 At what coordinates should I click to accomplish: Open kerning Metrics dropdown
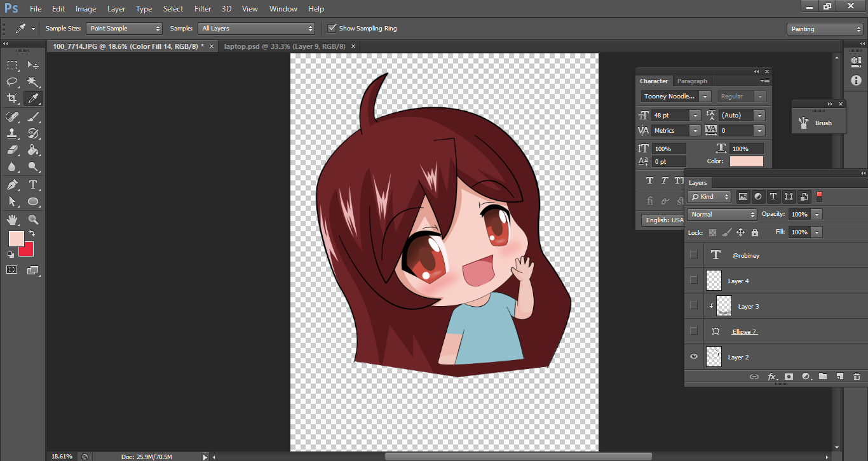[x=695, y=130]
